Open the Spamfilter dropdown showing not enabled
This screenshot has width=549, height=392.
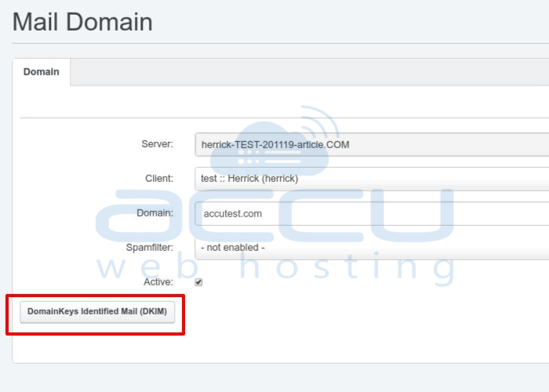click(x=372, y=248)
